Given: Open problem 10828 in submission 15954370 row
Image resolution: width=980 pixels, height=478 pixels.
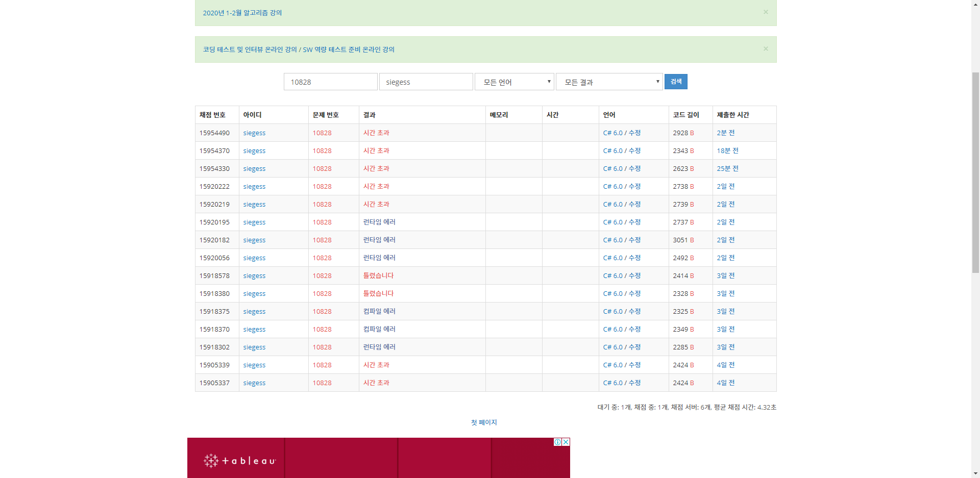Looking at the screenshot, I should [322, 150].
